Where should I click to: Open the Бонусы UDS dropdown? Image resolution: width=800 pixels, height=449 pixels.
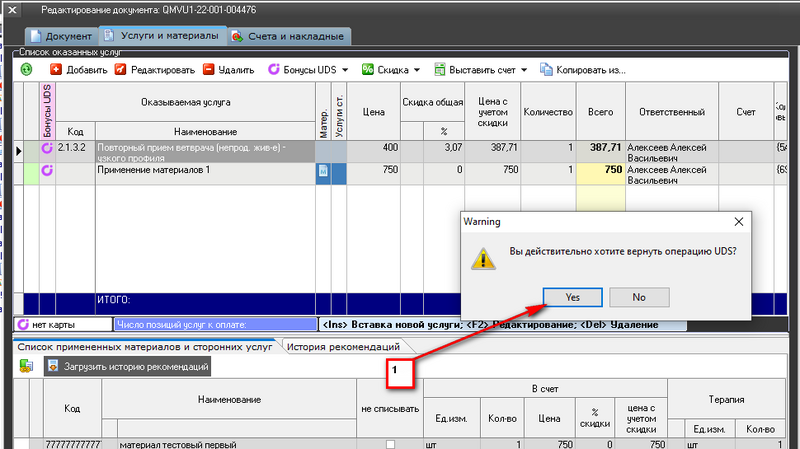coord(308,70)
